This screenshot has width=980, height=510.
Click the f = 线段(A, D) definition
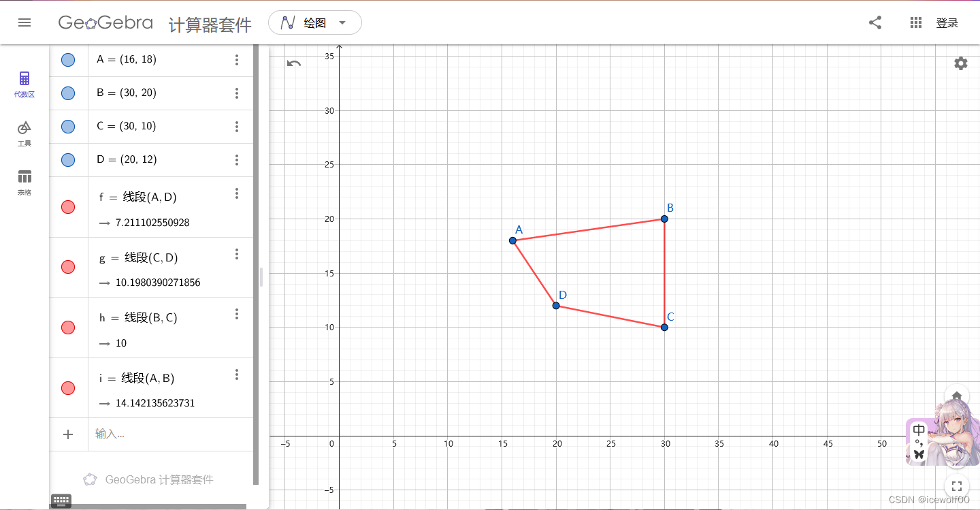pyautogui.click(x=137, y=197)
